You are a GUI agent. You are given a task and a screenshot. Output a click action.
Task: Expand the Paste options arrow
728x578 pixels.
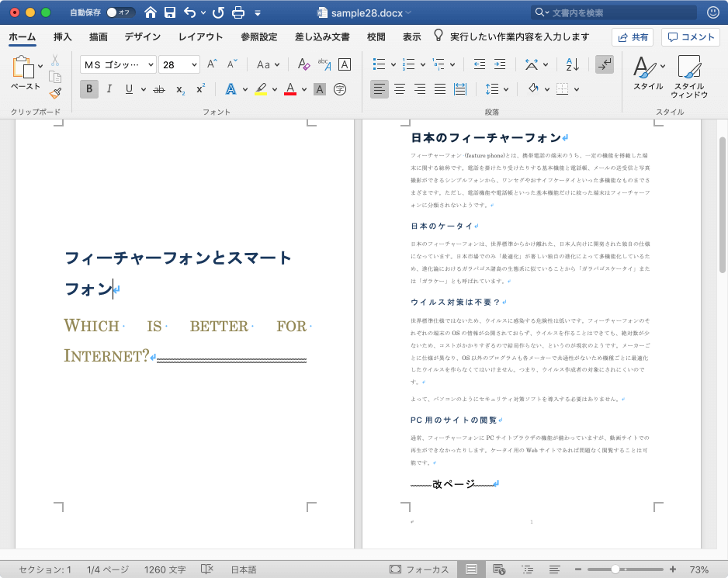pos(40,67)
